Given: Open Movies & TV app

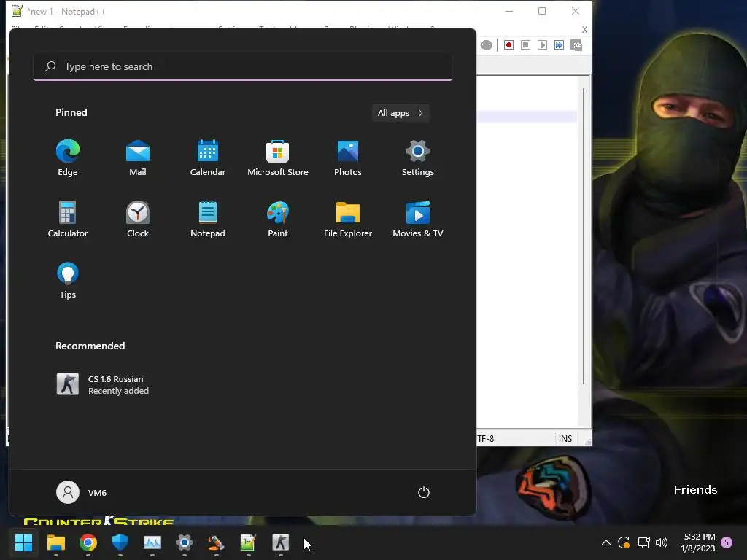Looking at the screenshot, I should (x=418, y=219).
